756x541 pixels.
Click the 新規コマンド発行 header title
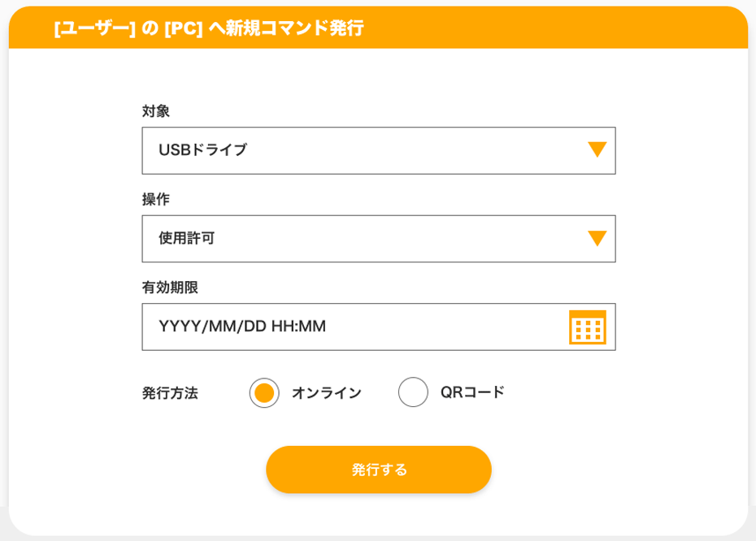click(x=288, y=28)
